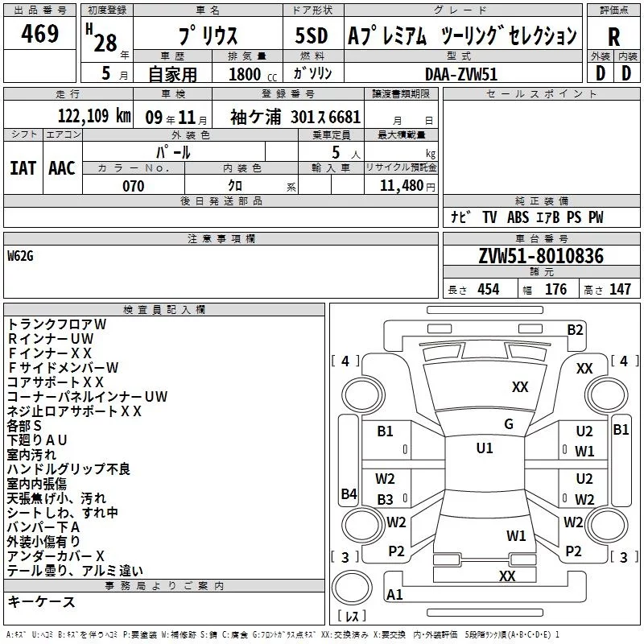Select note コーナーパネルインナーUW
644x644 pixels.
[x=88, y=397]
